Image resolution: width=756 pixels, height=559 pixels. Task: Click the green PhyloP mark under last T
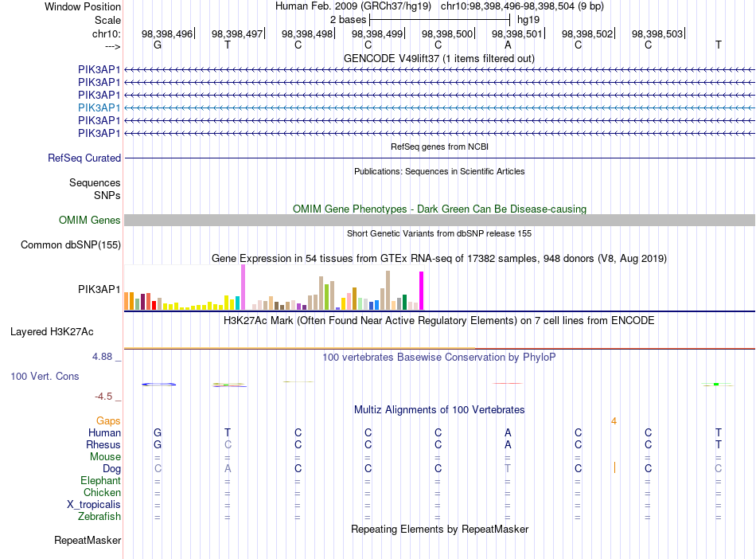pos(717,385)
